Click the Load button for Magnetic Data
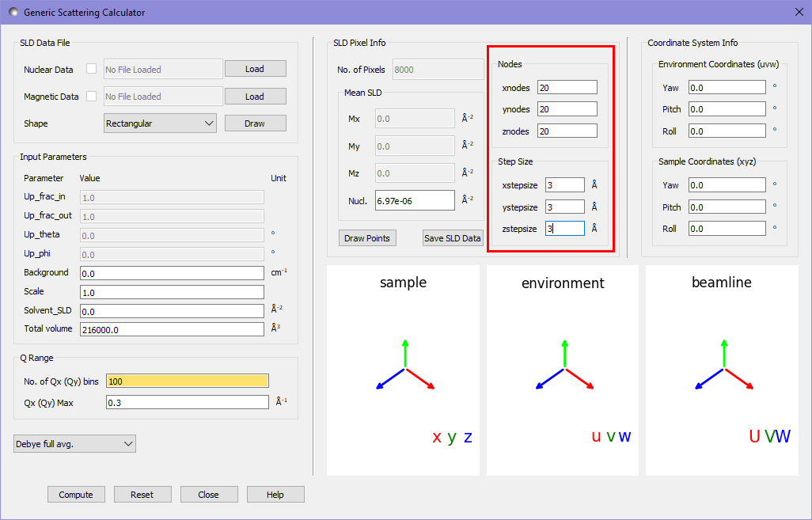 click(x=255, y=96)
